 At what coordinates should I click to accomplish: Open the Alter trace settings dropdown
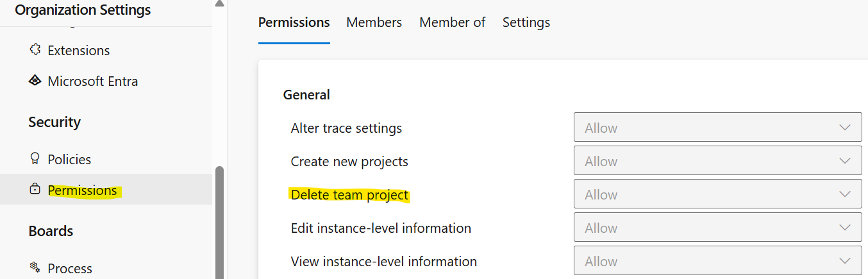[x=717, y=128]
